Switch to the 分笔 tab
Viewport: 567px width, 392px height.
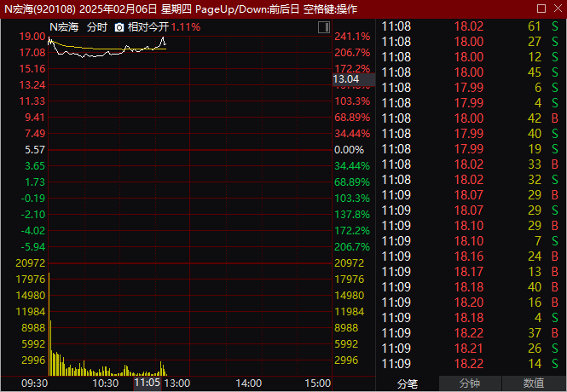[x=408, y=383]
